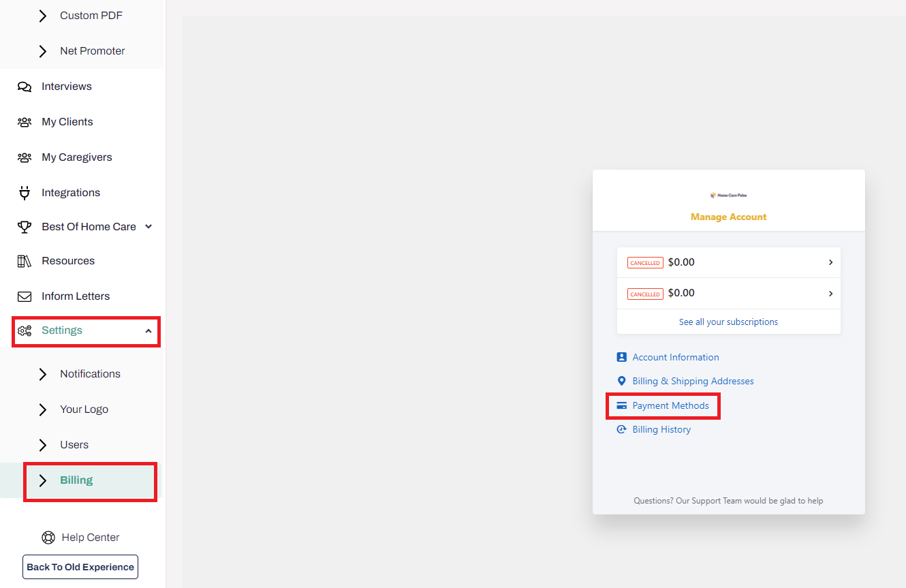The height and width of the screenshot is (588, 906).
Task: Expand the Custom PDF section
Action: [x=42, y=15]
